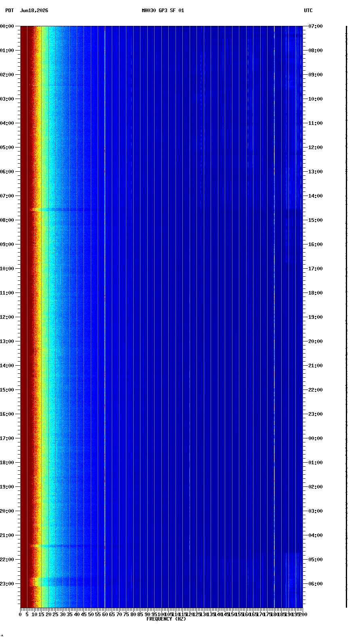The width and height of the screenshot is (364, 640).
Task: Click 13:00 on the PDT time axis
Action: tap(7, 341)
